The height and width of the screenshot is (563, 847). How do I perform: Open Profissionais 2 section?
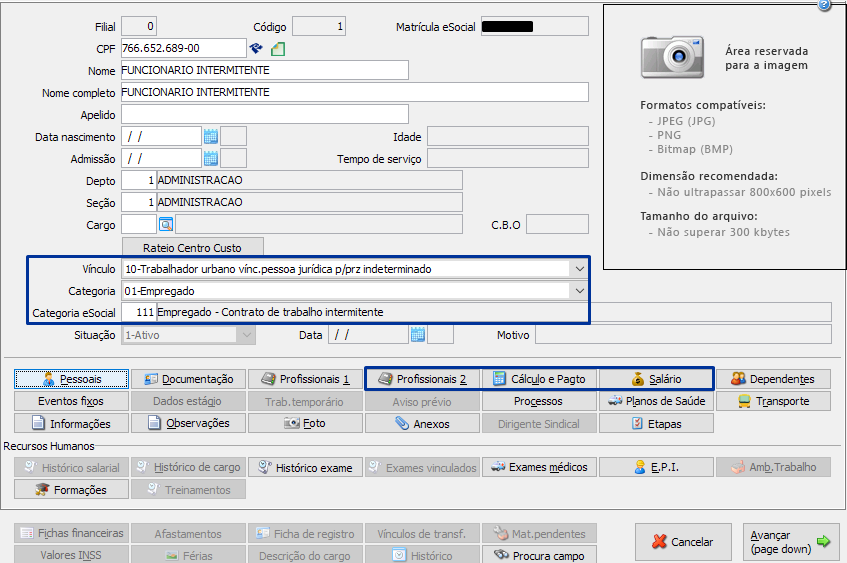422,379
